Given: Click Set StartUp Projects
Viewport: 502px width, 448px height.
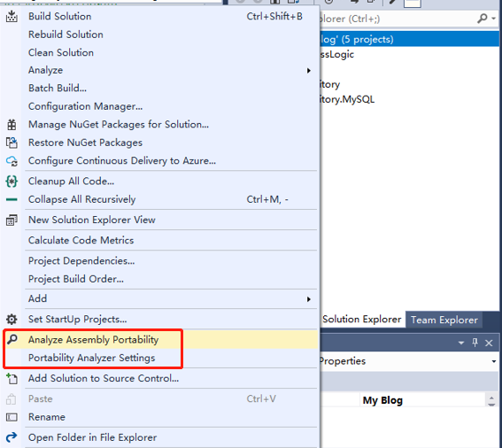Looking at the screenshot, I should pos(160,320).
